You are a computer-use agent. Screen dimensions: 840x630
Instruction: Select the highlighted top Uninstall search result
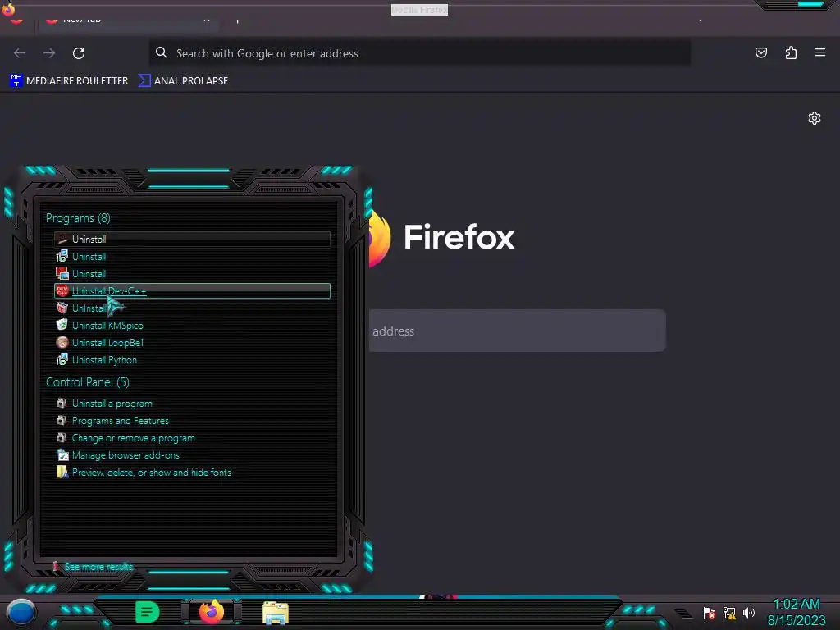click(x=192, y=239)
